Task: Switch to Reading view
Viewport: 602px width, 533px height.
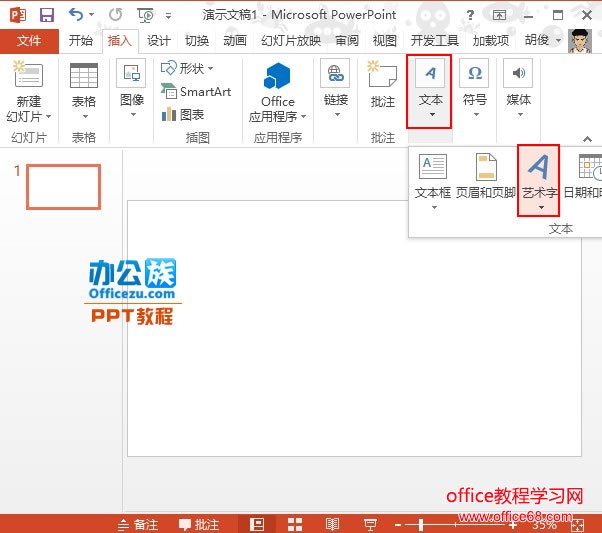Action: (332, 525)
